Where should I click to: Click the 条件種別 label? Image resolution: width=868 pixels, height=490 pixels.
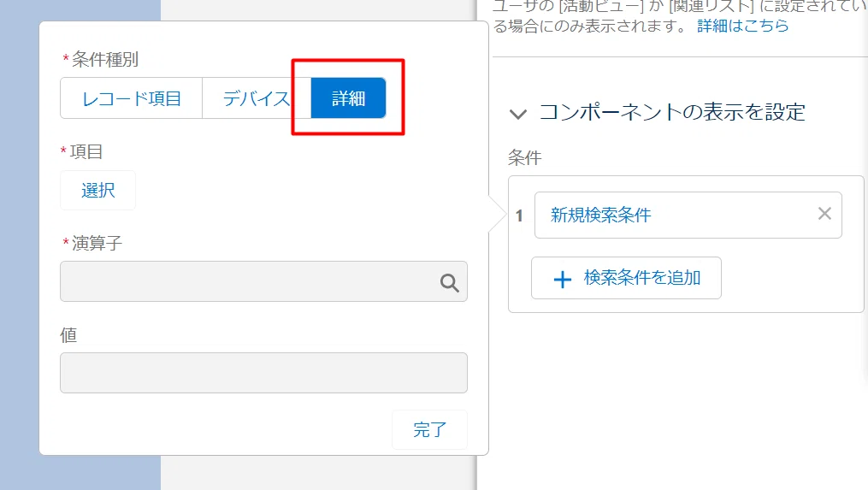pyautogui.click(x=105, y=59)
